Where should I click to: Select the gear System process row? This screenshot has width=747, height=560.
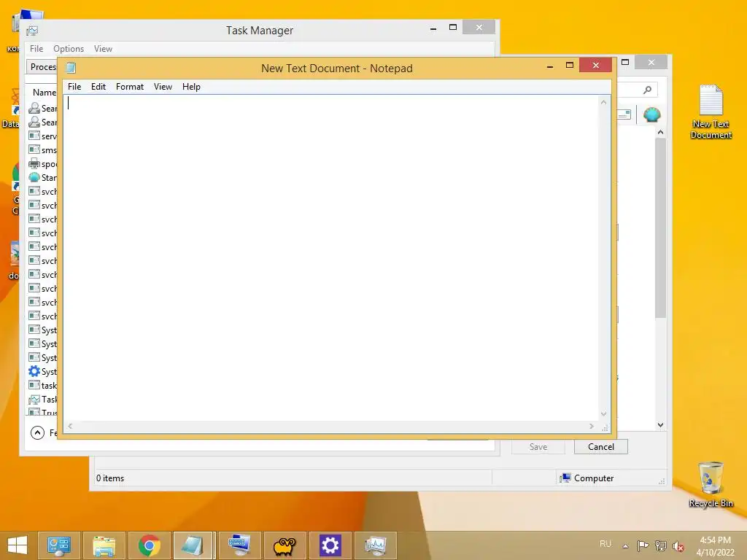pyautogui.click(x=42, y=371)
